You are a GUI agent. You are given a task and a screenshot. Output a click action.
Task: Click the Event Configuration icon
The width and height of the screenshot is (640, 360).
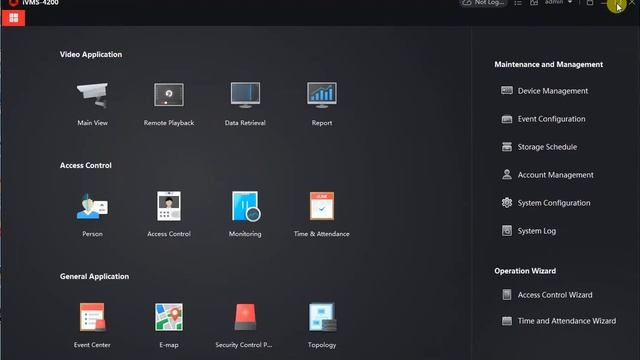507,119
